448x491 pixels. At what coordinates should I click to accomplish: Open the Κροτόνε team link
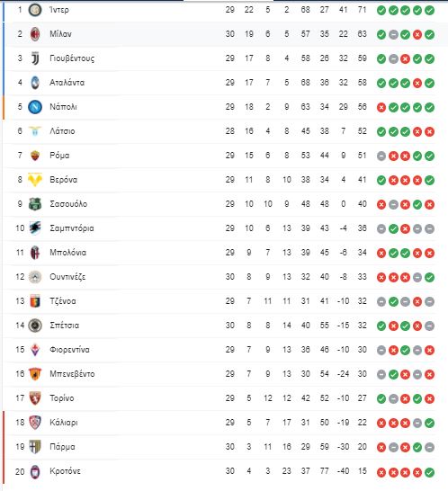coord(65,471)
